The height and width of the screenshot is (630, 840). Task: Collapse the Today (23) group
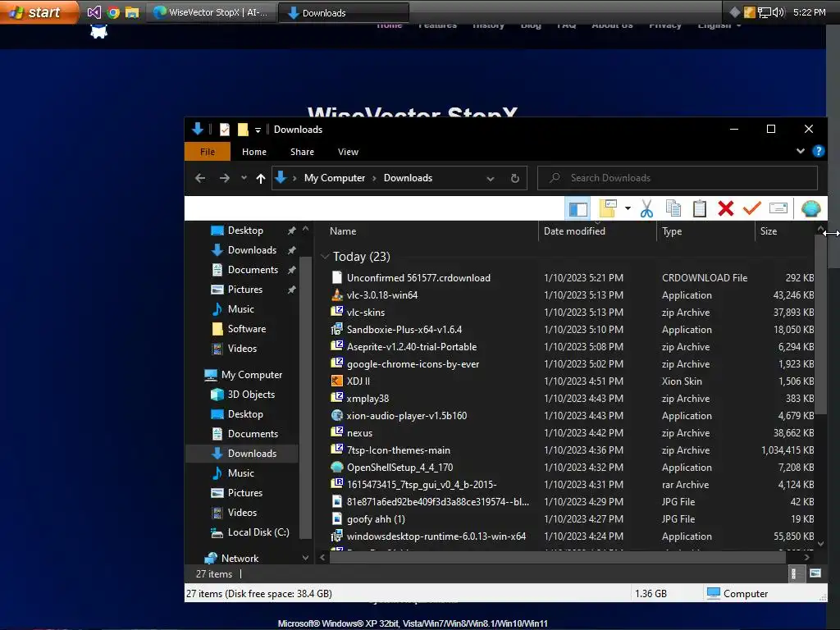(325, 257)
